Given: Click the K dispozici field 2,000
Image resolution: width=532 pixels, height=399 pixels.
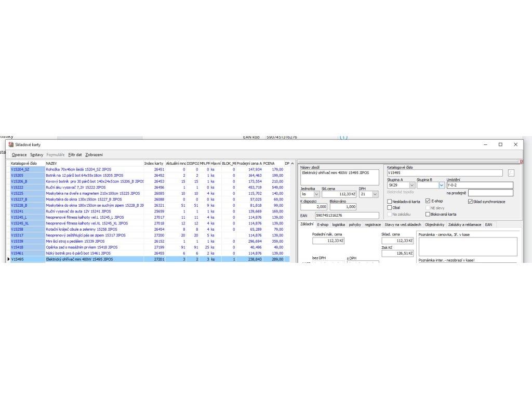Looking at the screenshot, I should click(313, 207).
